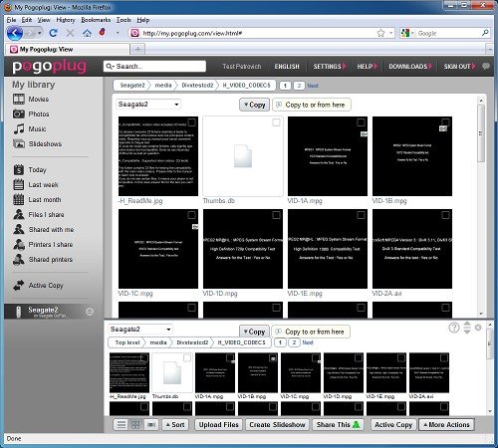Open the Slideshows icon in sidebar
Image resolution: width=498 pixels, height=448 pixels.
19,143
